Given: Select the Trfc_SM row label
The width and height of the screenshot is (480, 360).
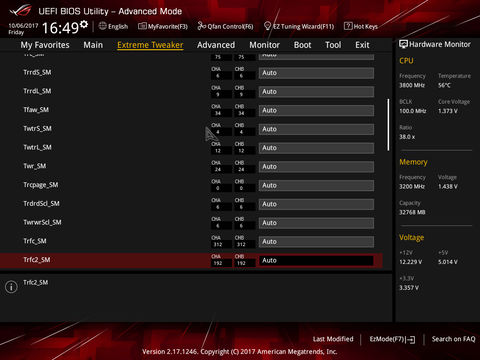Looking at the screenshot, I should point(35,241).
